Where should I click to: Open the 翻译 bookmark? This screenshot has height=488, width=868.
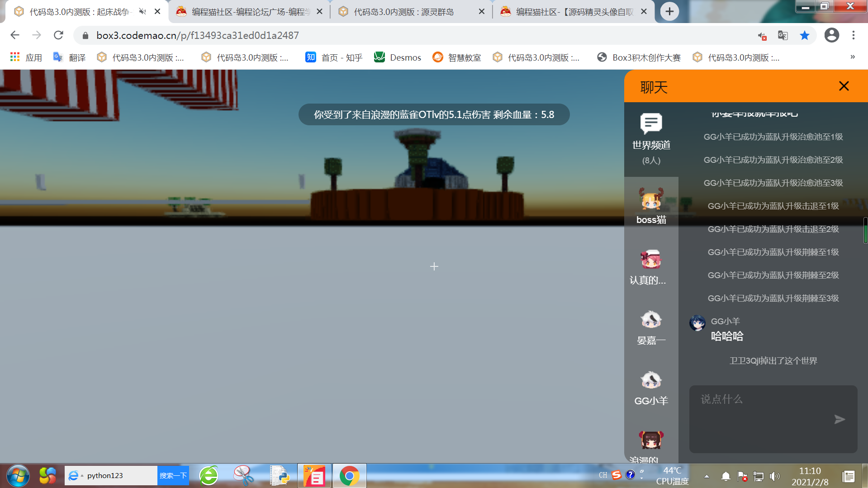[x=69, y=57]
